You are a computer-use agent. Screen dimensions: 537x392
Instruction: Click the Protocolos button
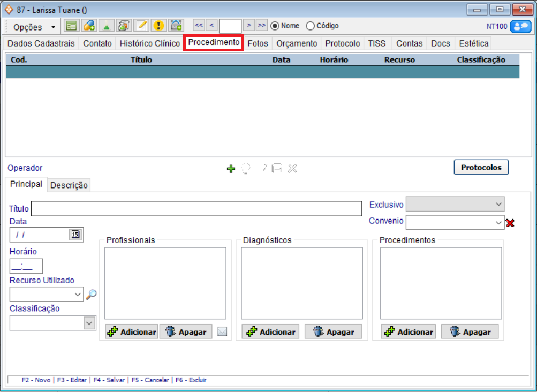click(481, 167)
